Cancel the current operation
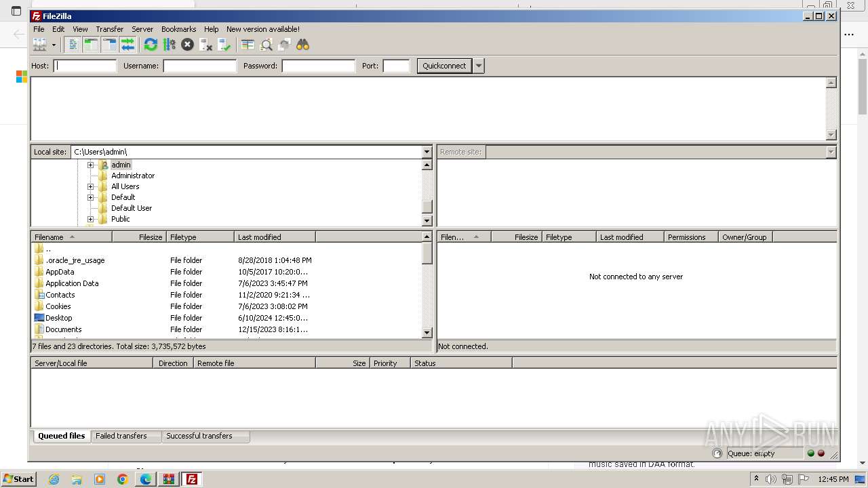This screenshot has height=488, width=868. pyautogui.click(x=187, y=45)
